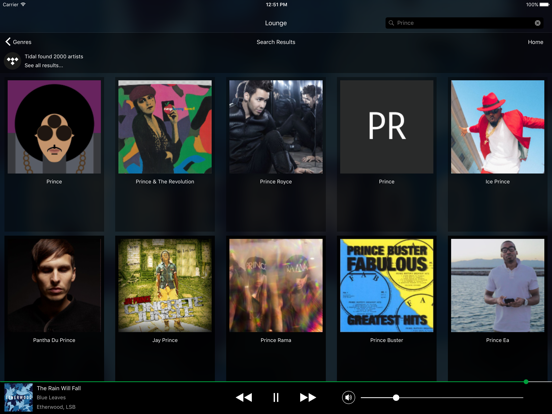
Task: Click the 12:51 PM clock
Action: (276, 5)
